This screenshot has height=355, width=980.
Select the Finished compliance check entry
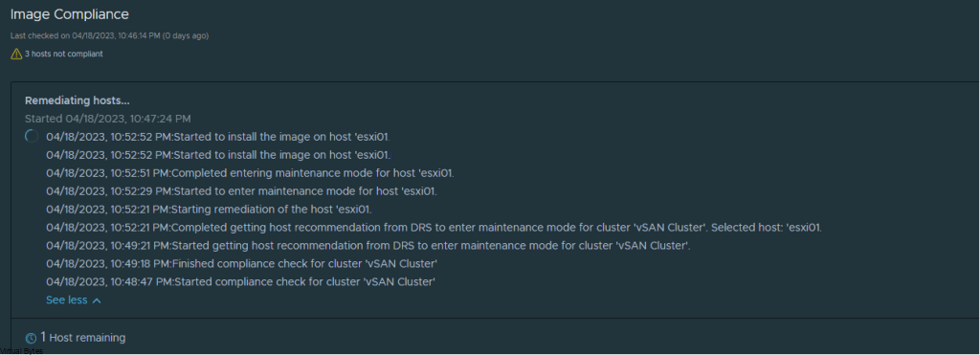241,264
